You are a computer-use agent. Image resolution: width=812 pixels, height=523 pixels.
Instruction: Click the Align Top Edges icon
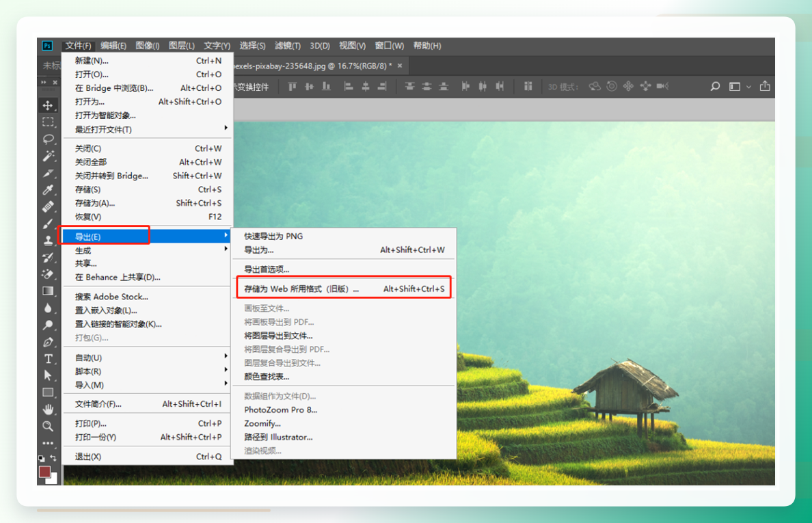tap(293, 86)
